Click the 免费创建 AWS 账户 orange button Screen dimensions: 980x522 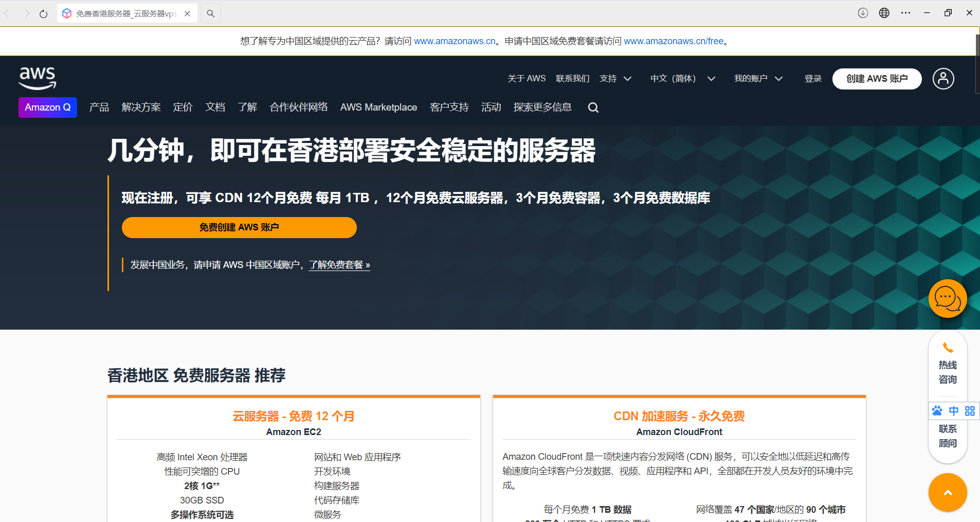pyautogui.click(x=239, y=227)
